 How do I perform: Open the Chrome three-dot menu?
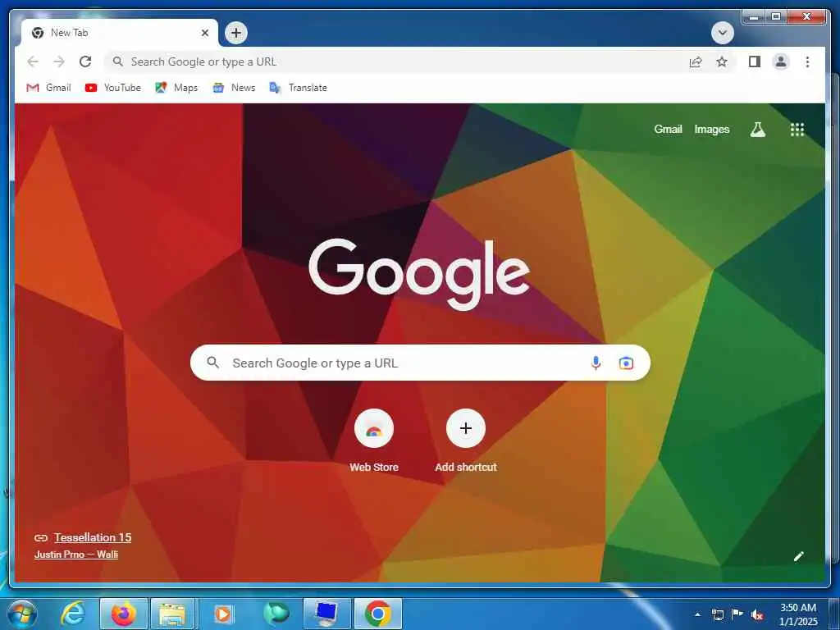(x=807, y=62)
